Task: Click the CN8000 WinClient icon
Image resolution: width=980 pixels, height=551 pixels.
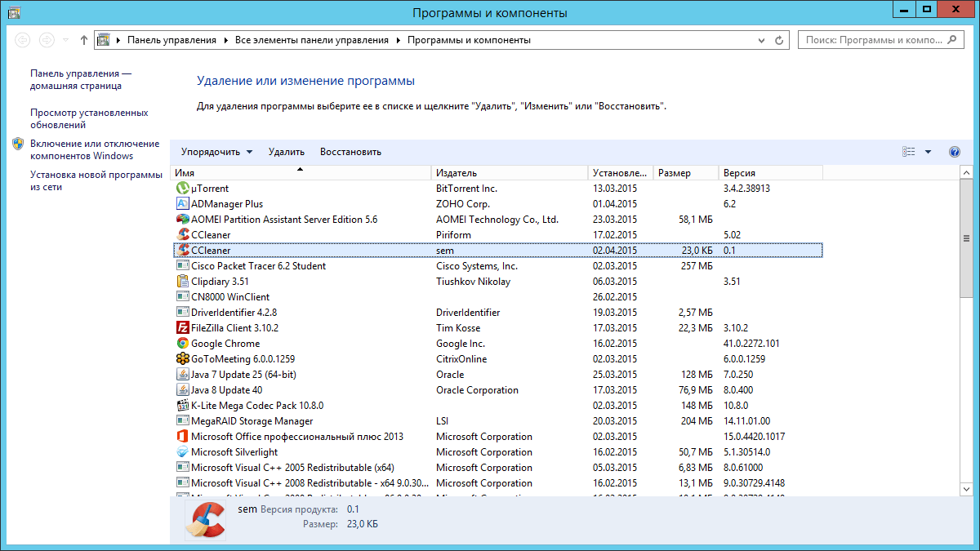Action: tap(183, 297)
